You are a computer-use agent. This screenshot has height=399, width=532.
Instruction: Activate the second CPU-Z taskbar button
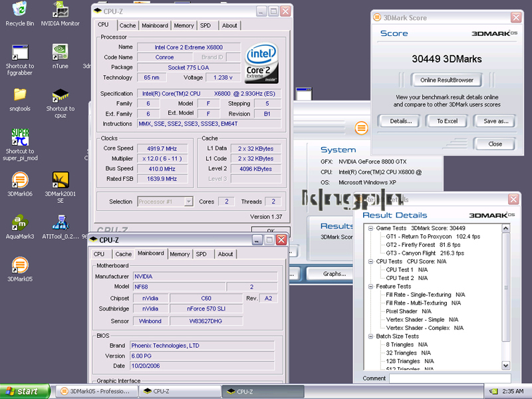[263, 391]
